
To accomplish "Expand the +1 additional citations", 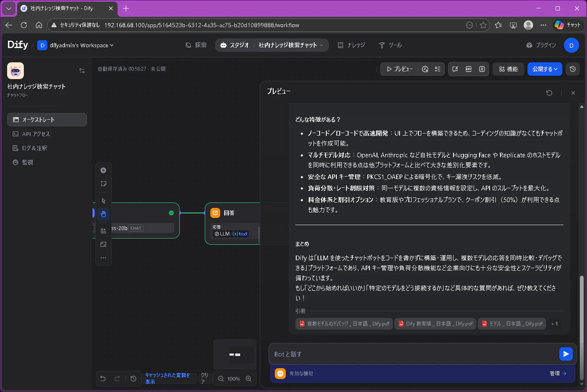I will tap(554, 324).
